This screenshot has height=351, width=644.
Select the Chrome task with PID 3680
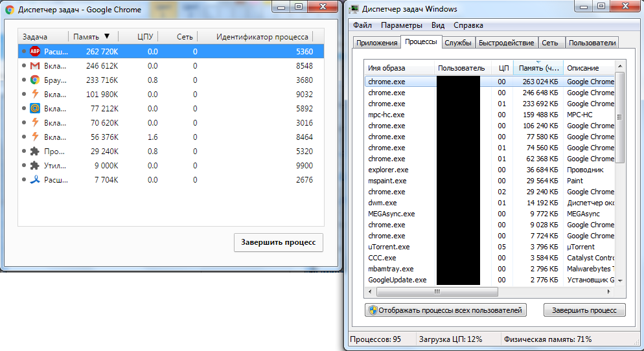171,80
